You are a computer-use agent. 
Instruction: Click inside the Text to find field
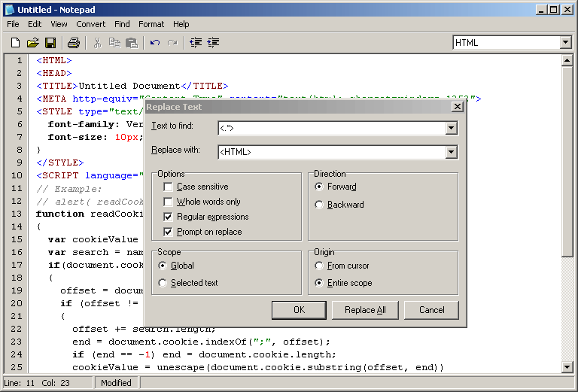click(332, 128)
